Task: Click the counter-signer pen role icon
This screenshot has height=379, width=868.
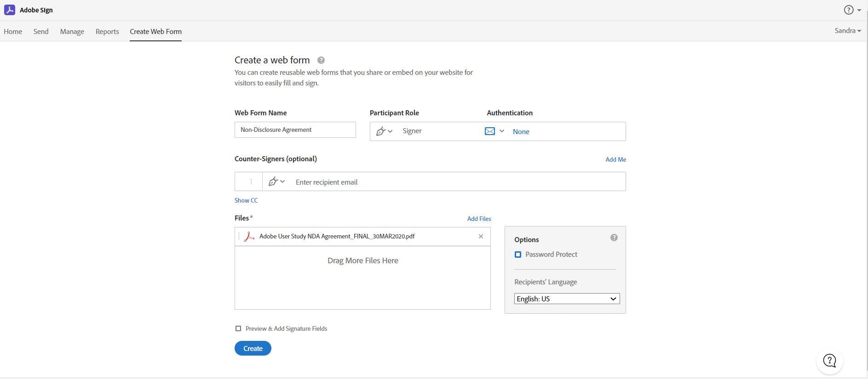Action: tap(273, 181)
